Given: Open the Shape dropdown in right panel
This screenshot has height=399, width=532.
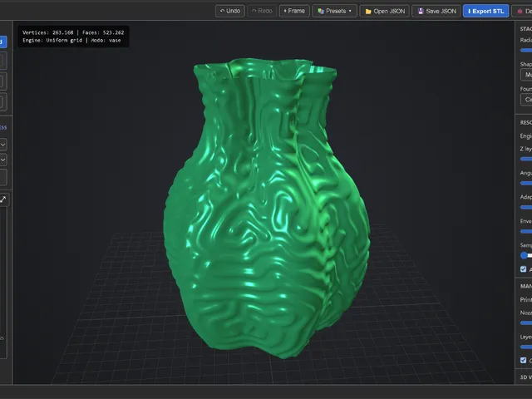Looking at the screenshot, I should (526, 75).
